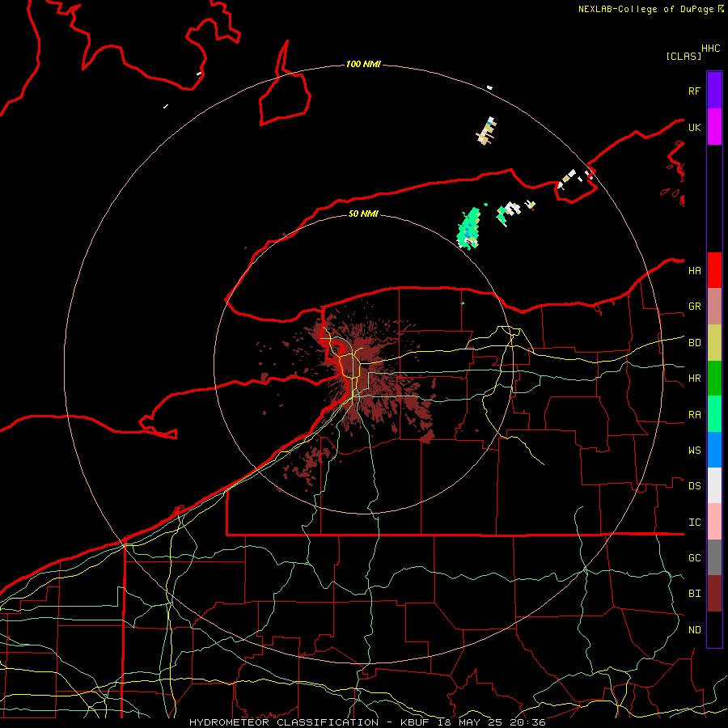
Task: Click the HA red legend swatch
Action: 714,270
